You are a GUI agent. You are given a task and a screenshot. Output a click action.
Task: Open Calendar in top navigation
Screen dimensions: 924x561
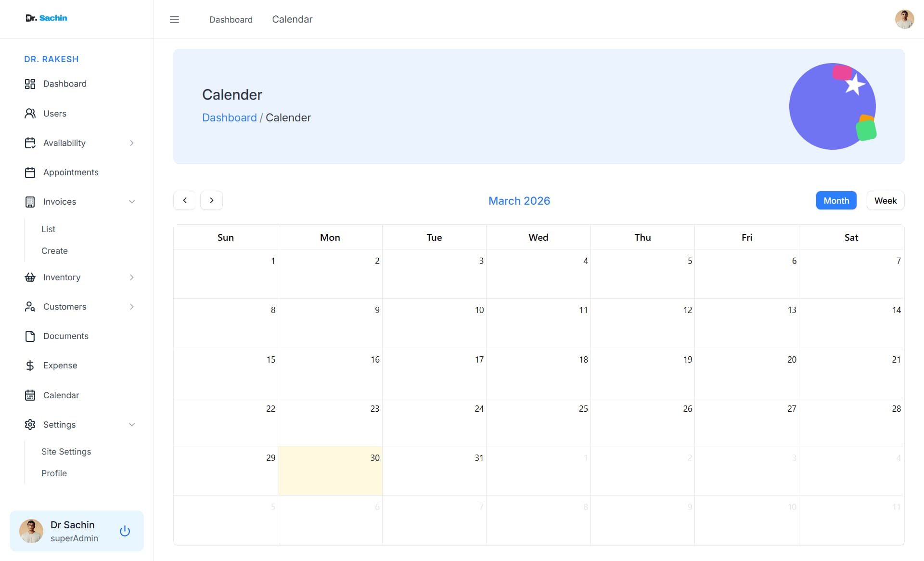[x=292, y=19]
